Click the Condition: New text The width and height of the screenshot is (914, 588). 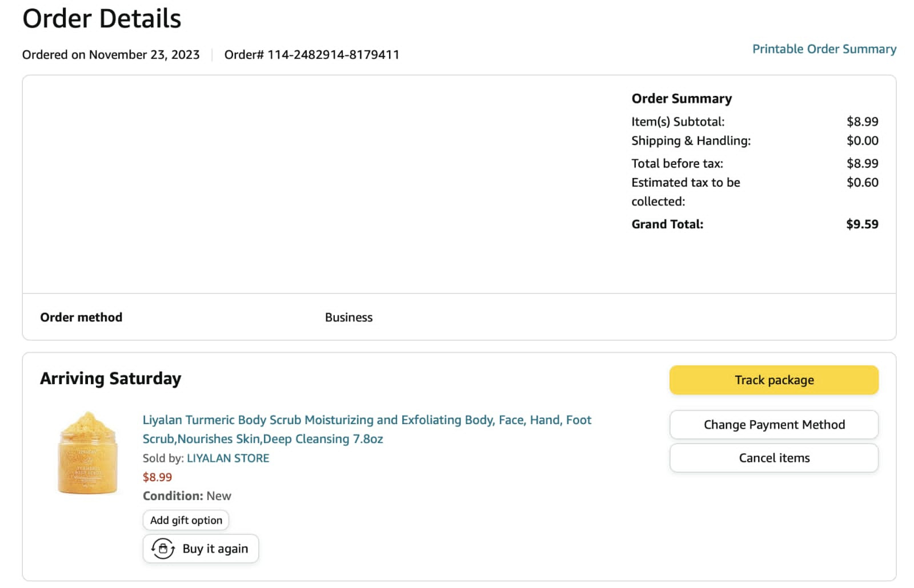[187, 496]
